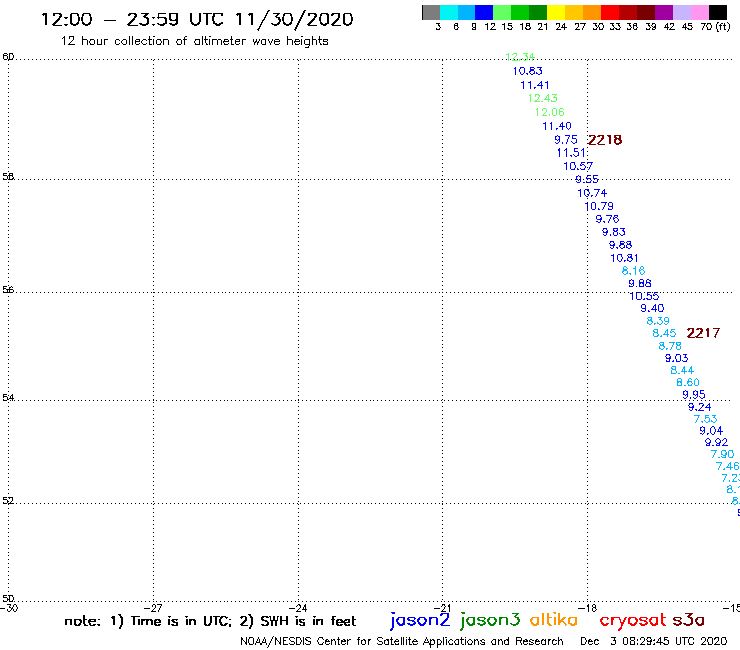740x650 pixels.
Task: Click the wave height value 8.60
Action: point(688,382)
